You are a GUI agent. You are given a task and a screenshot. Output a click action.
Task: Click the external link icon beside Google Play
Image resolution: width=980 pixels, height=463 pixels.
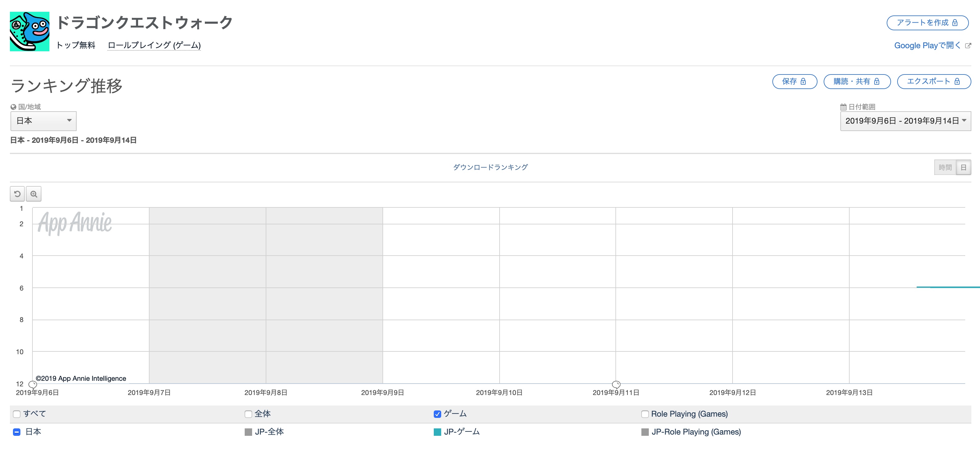point(968,46)
